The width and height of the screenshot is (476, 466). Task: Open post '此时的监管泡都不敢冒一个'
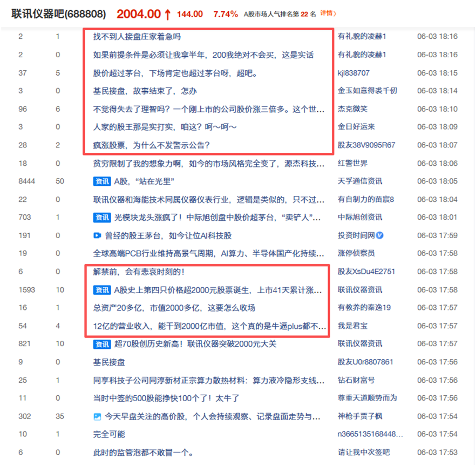[x=144, y=453]
